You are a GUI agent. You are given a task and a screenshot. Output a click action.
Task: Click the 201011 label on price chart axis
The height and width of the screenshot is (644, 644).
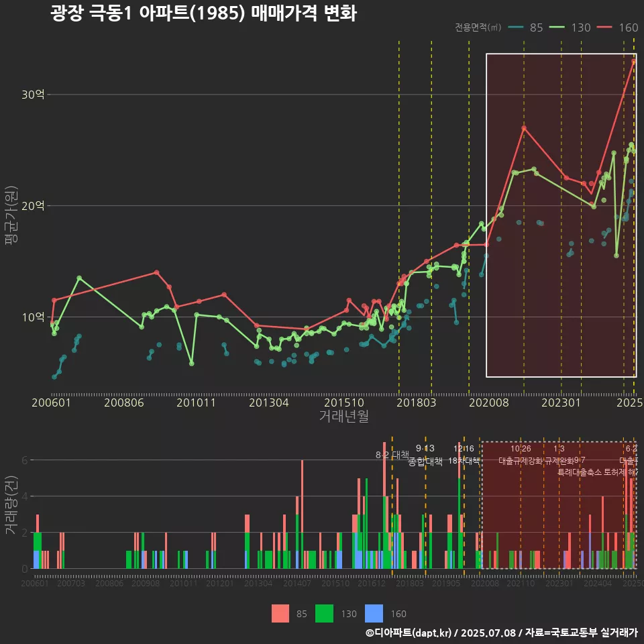(197, 402)
